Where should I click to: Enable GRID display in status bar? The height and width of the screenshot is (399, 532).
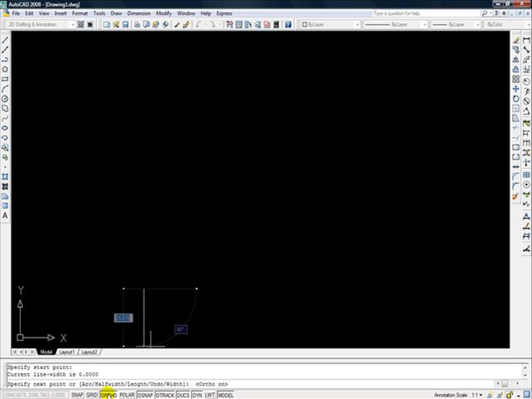pyautogui.click(x=91, y=395)
